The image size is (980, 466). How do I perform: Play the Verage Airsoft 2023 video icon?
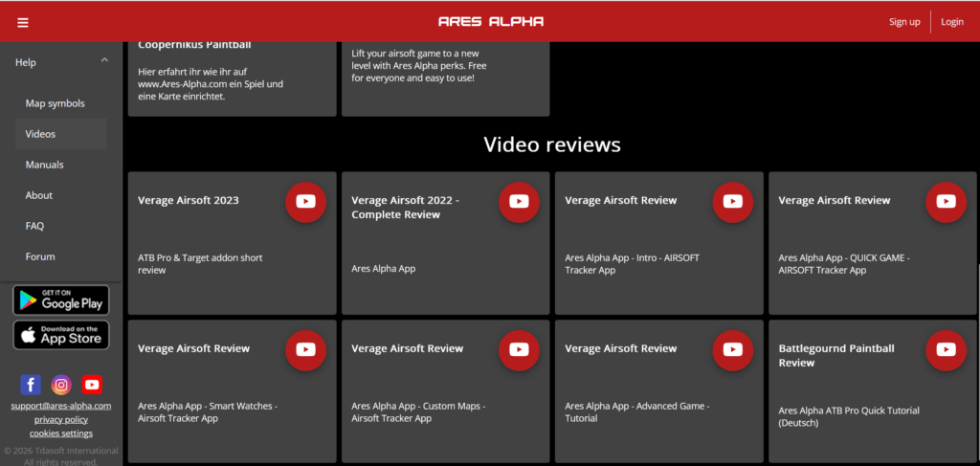305,201
